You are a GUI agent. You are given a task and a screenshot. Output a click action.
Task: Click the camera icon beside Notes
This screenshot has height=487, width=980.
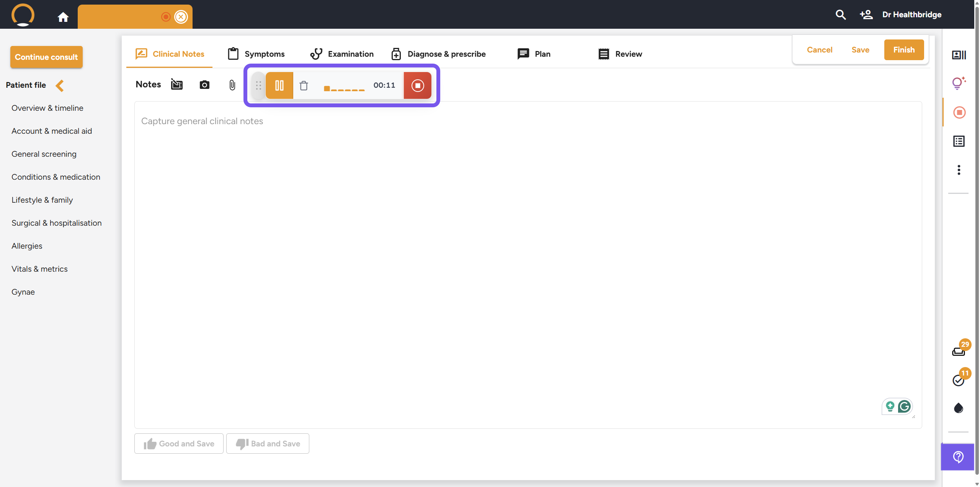204,85
